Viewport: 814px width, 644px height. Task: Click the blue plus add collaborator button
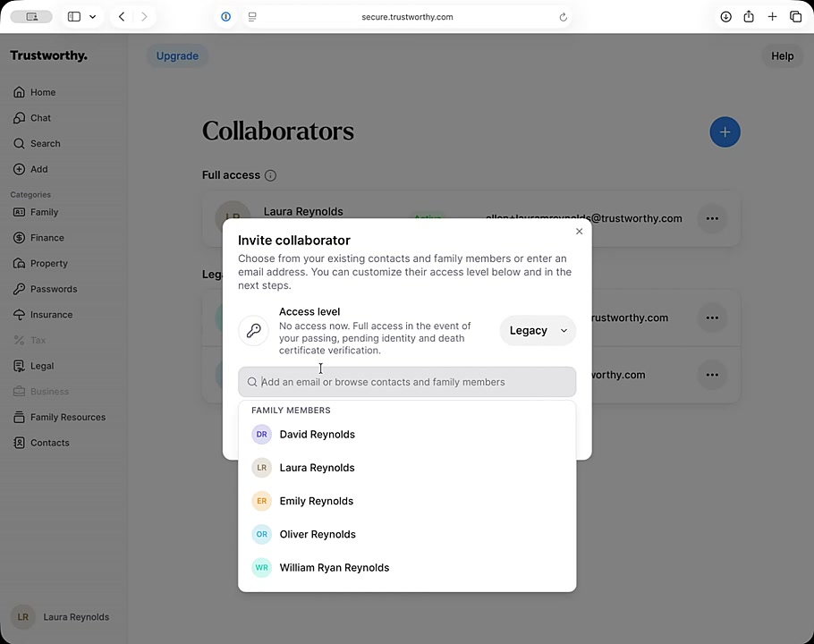pyautogui.click(x=725, y=132)
